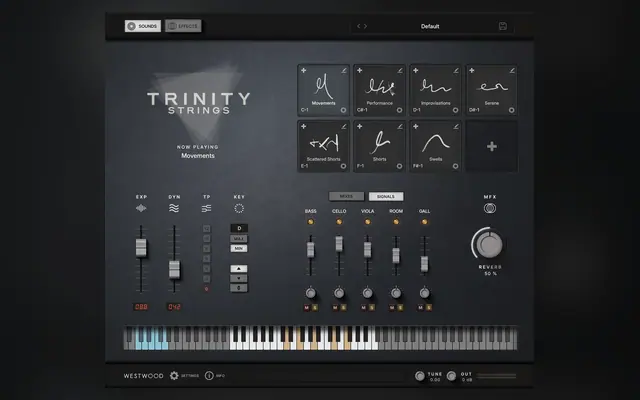This screenshot has height=400, width=640.
Task: Toggle the circle indicator on Performance card
Action: 399,110
